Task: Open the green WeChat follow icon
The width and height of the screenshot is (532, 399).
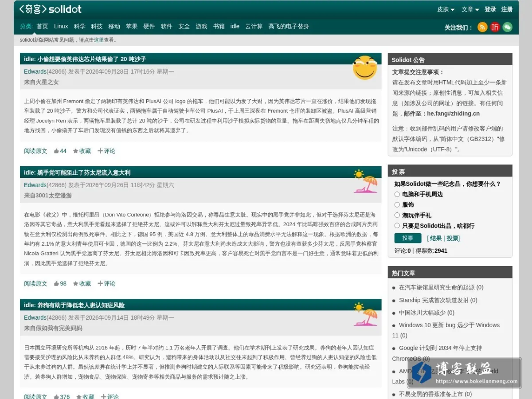Action: coord(507,27)
